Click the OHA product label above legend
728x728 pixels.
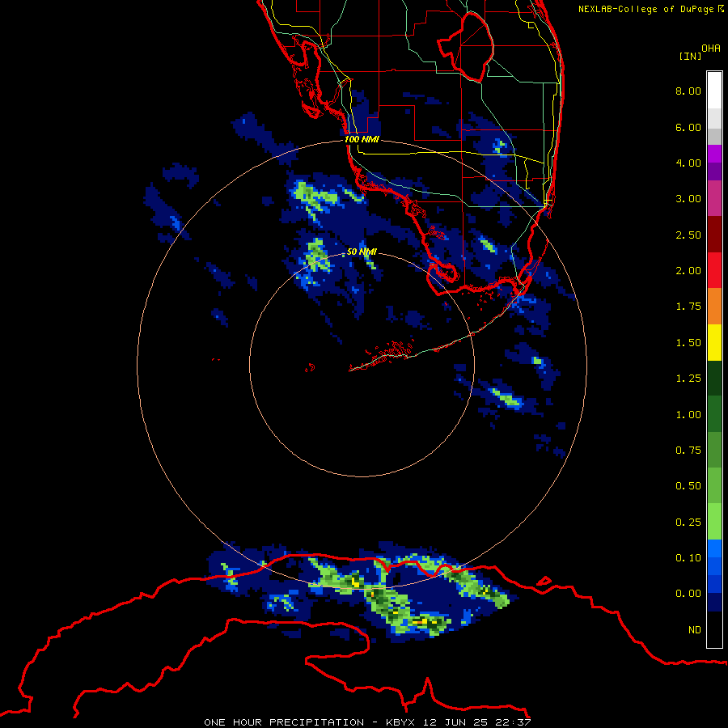tap(711, 49)
